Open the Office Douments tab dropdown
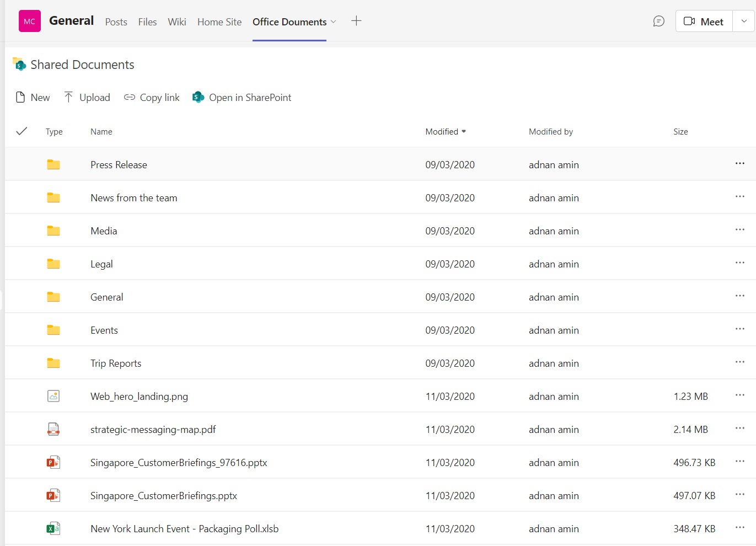756x546 pixels. (334, 22)
